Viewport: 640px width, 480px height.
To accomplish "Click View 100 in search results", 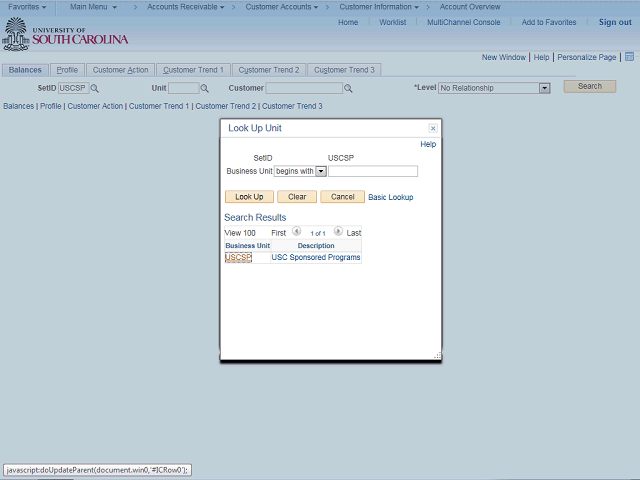I will click(240, 233).
